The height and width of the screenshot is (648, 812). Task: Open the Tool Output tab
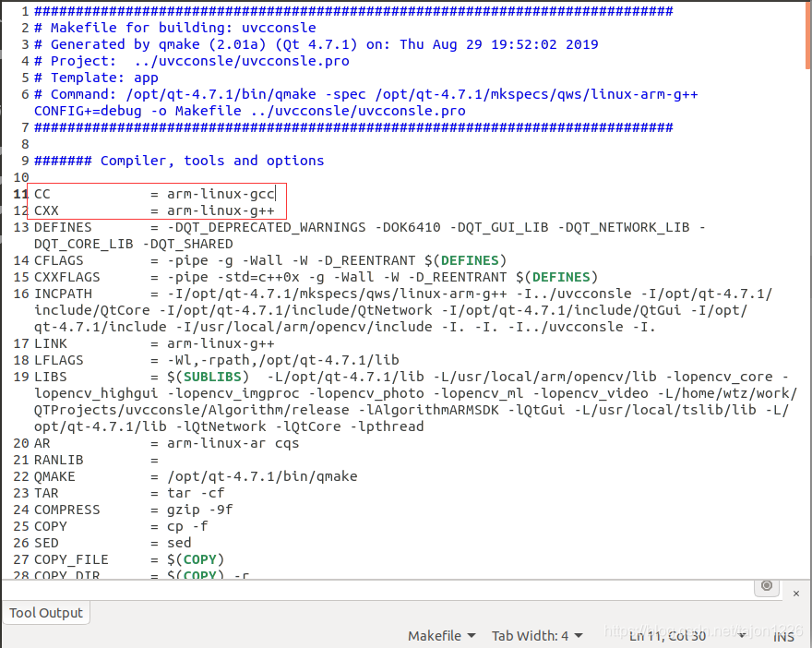click(46, 613)
